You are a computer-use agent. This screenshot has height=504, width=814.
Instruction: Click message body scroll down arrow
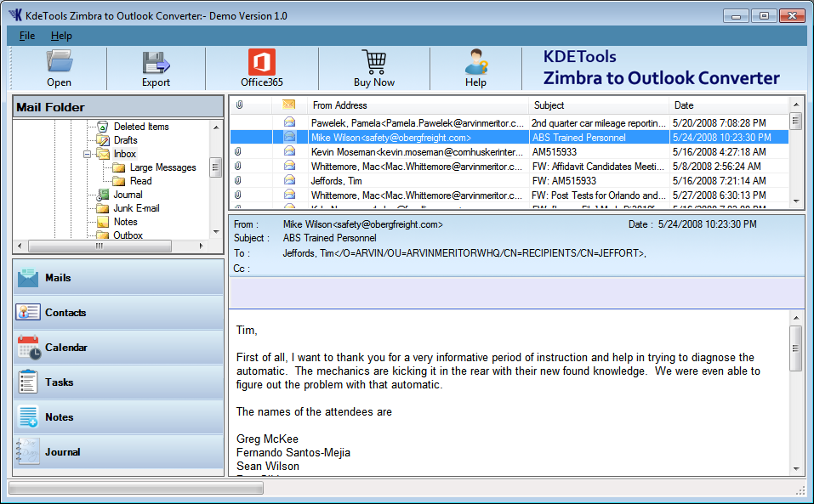(x=796, y=469)
